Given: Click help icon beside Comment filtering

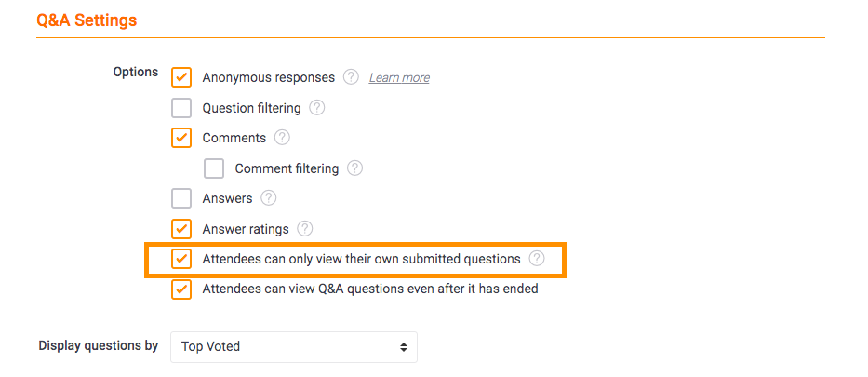Looking at the screenshot, I should point(354,168).
